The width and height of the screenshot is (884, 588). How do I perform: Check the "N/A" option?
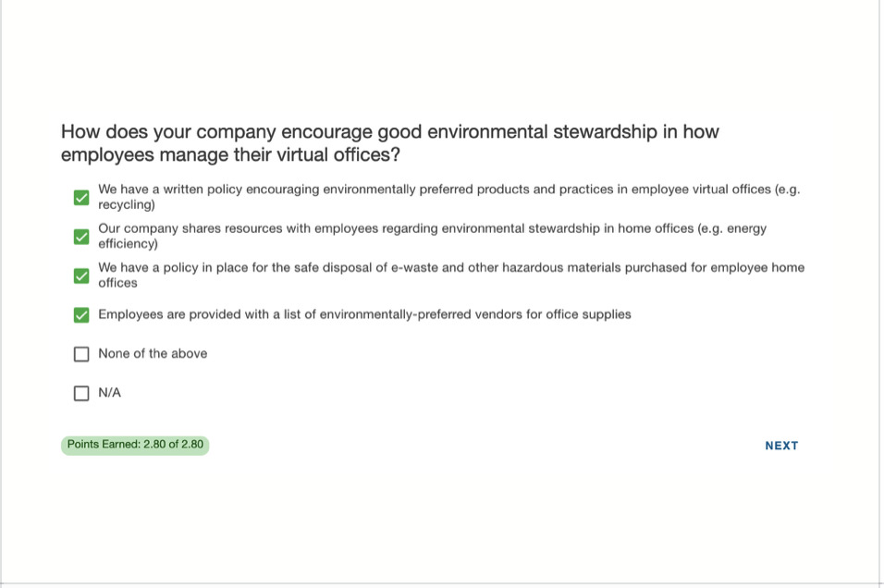point(81,393)
